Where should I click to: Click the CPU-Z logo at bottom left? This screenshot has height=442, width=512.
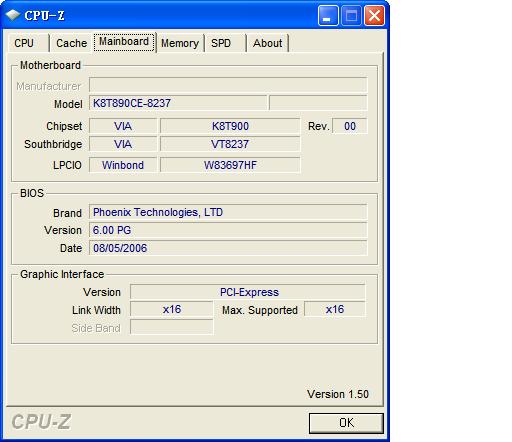pyautogui.click(x=41, y=422)
